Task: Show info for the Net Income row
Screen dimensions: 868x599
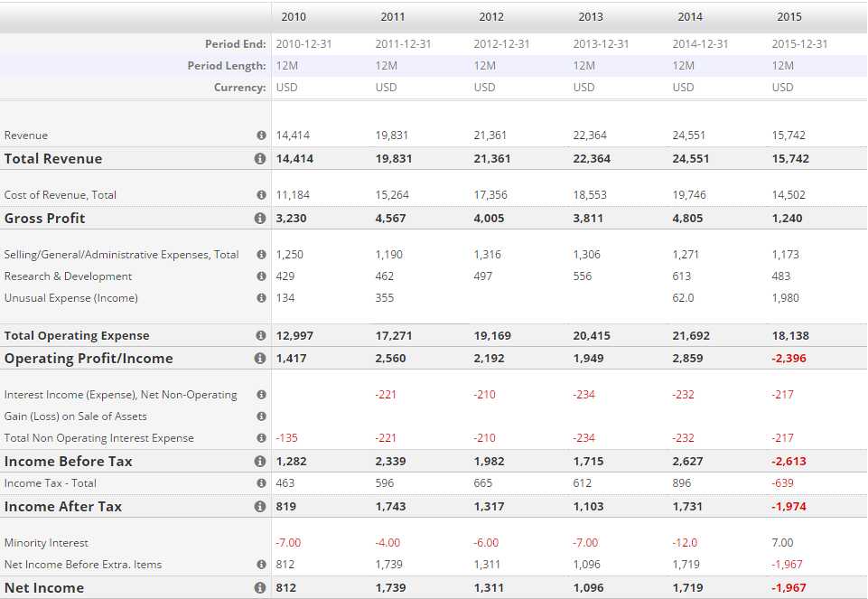Action: coord(260,588)
